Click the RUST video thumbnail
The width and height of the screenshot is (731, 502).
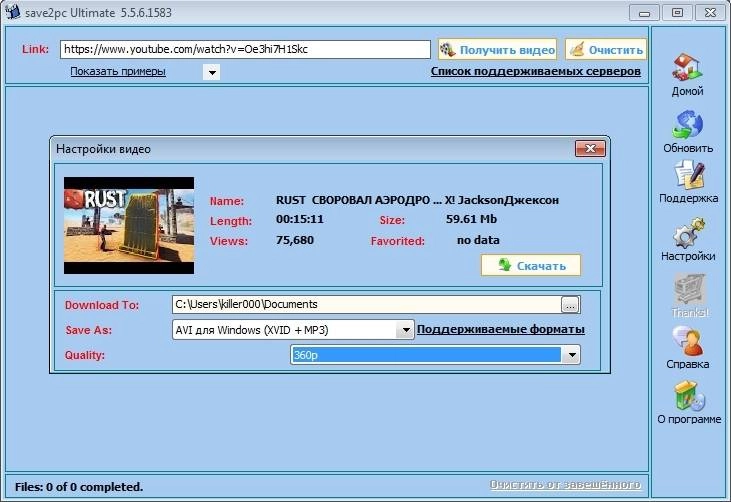point(129,225)
